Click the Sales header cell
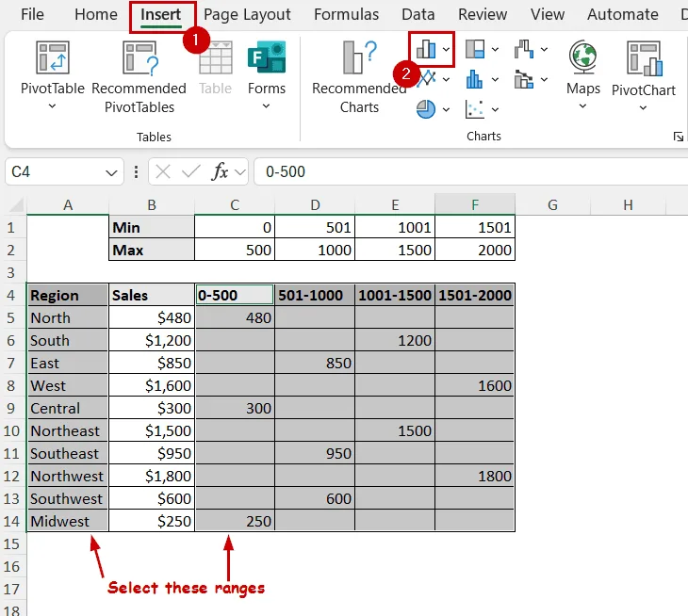 coord(152,295)
